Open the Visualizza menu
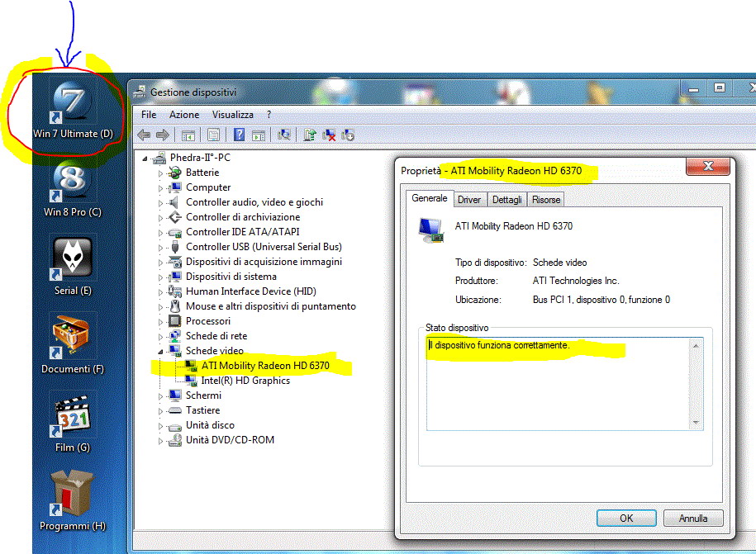The height and width of the screenshot is (554, 756). coord(232,115)
